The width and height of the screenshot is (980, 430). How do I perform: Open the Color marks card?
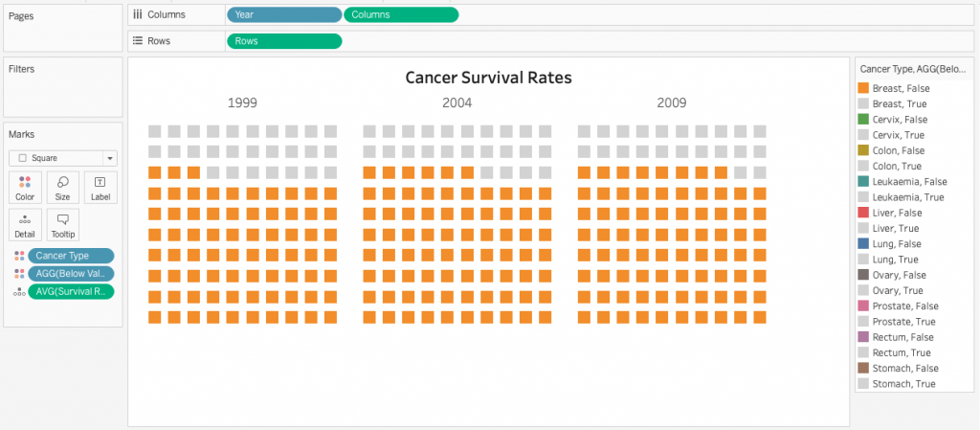click(x=25, y=187)
